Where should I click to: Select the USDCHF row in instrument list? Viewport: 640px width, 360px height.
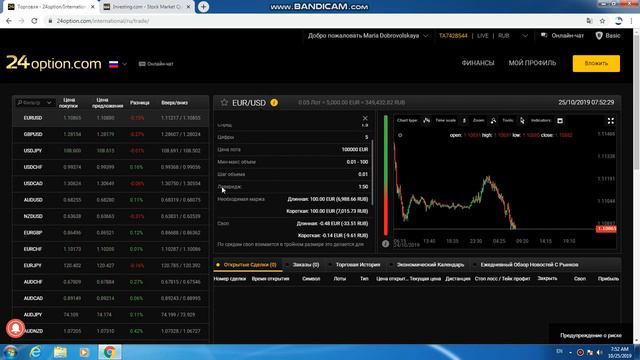(x=111, y=167)
